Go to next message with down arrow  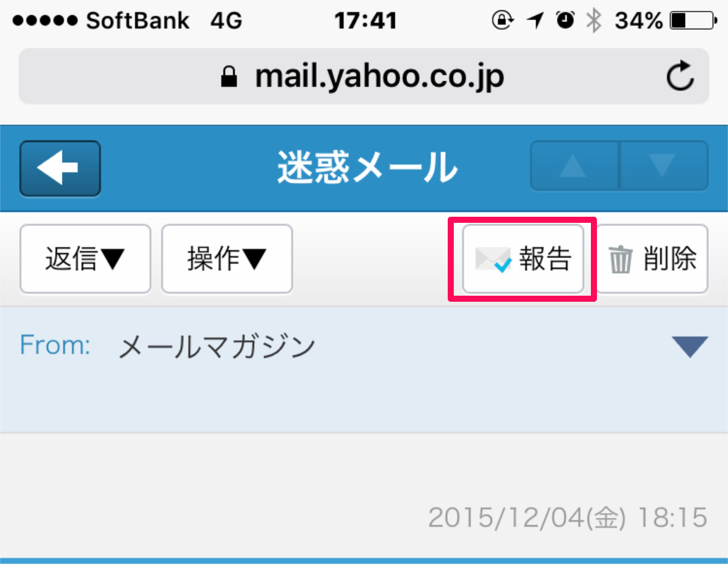coord(663,166)
